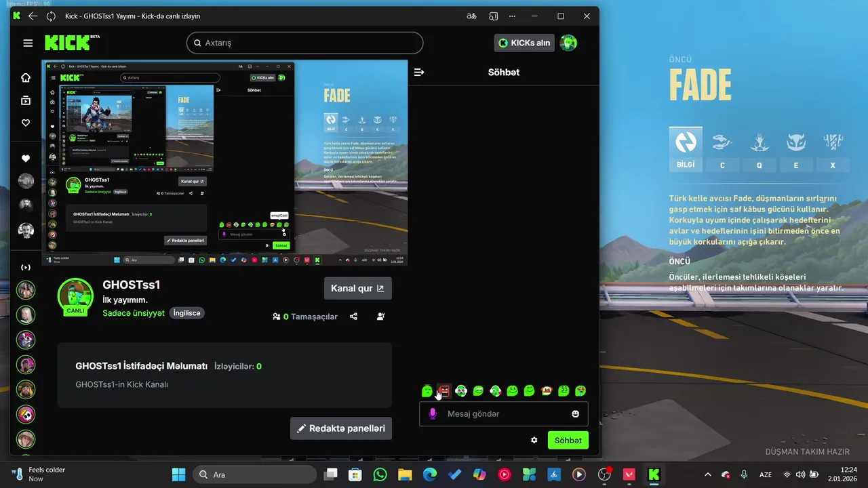Open Microsoft Edge from the taskbar

(x=430, y=474)
